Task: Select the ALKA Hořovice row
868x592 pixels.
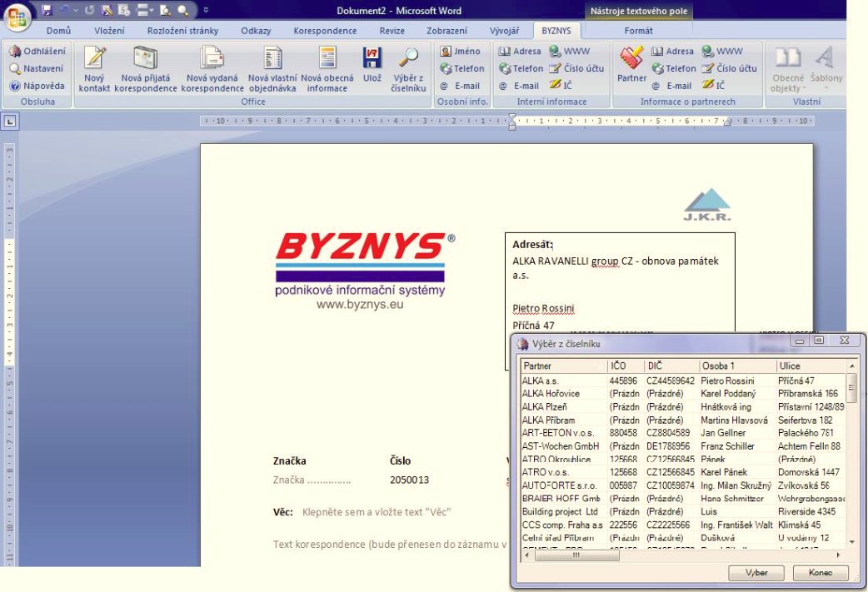Action: pos(683,393)
